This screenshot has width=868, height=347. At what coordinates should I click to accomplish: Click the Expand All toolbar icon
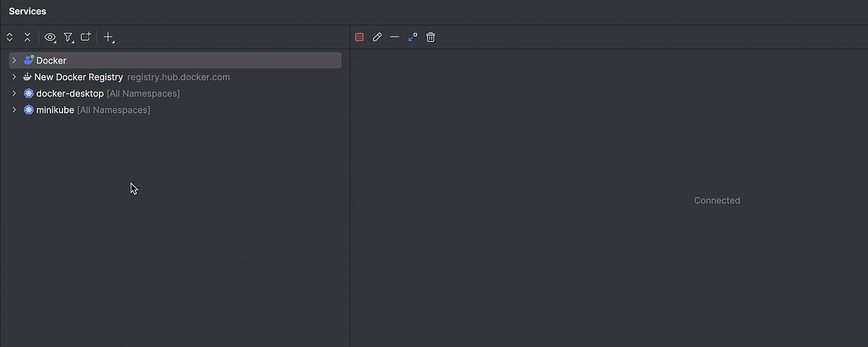coord(10,37)
